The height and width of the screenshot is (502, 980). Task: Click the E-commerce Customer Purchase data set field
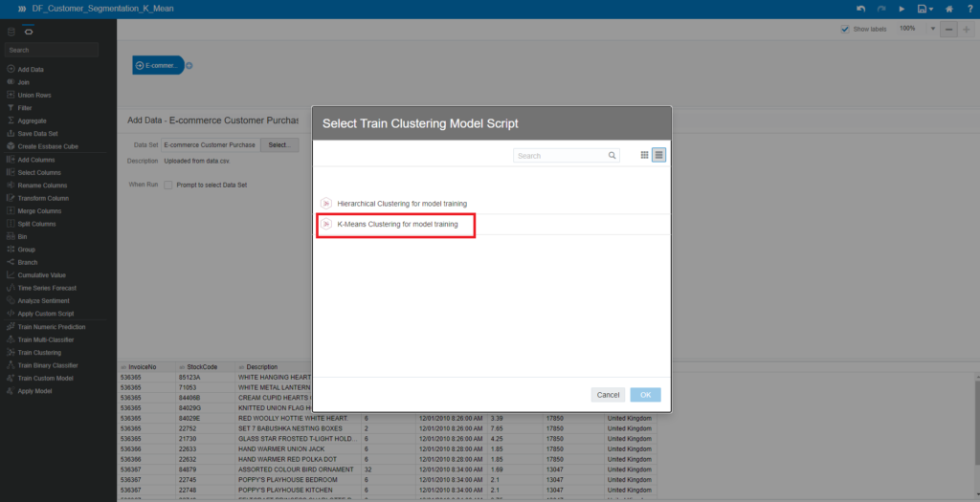(x=211, y=144)
